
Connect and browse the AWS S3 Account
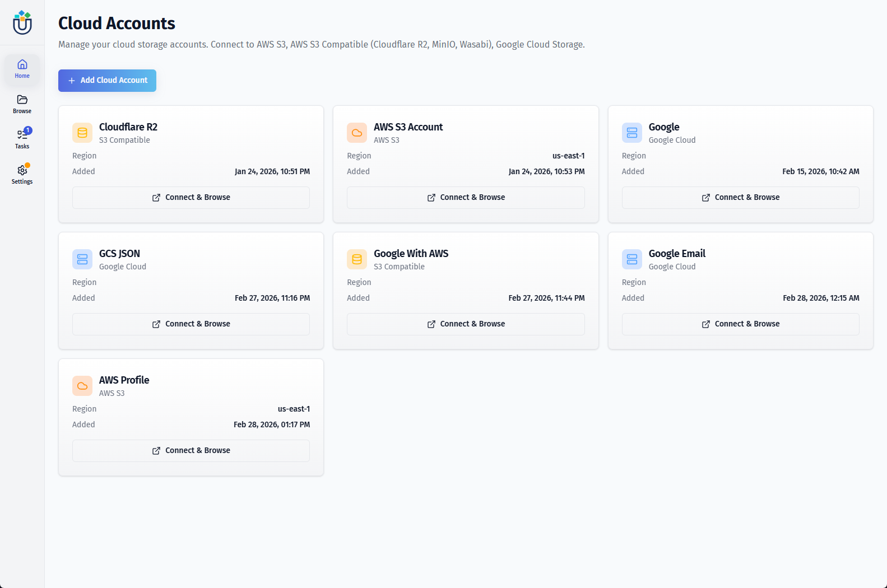(466, 198)
